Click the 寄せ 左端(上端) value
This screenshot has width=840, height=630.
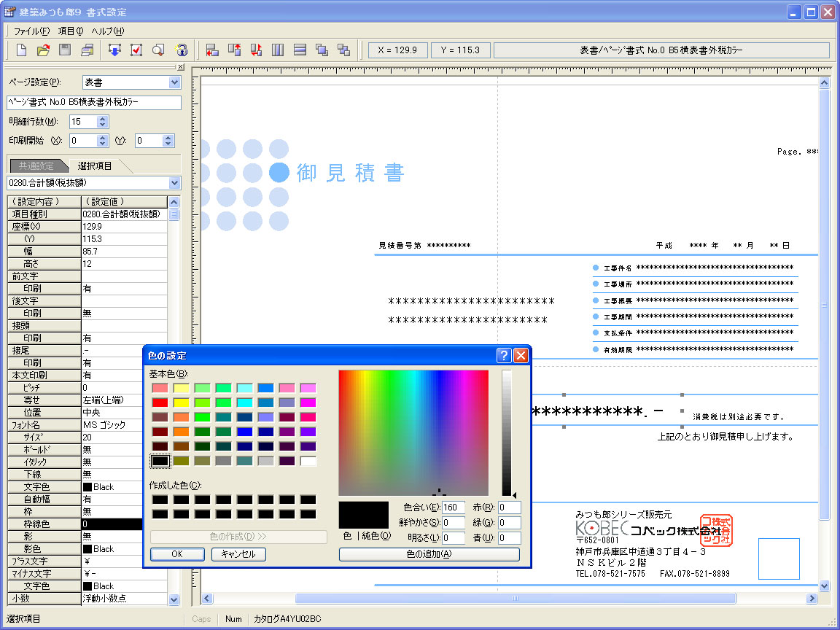tap(112, 400)
